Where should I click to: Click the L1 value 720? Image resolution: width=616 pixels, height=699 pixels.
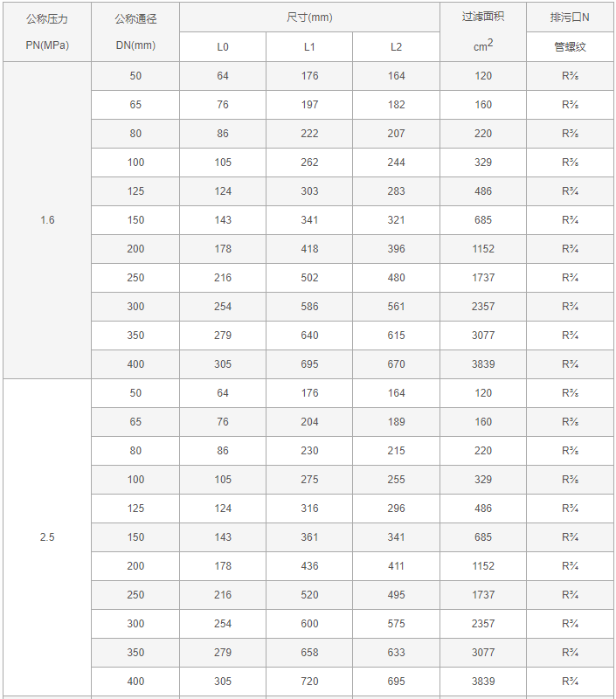tap(309, 682)
